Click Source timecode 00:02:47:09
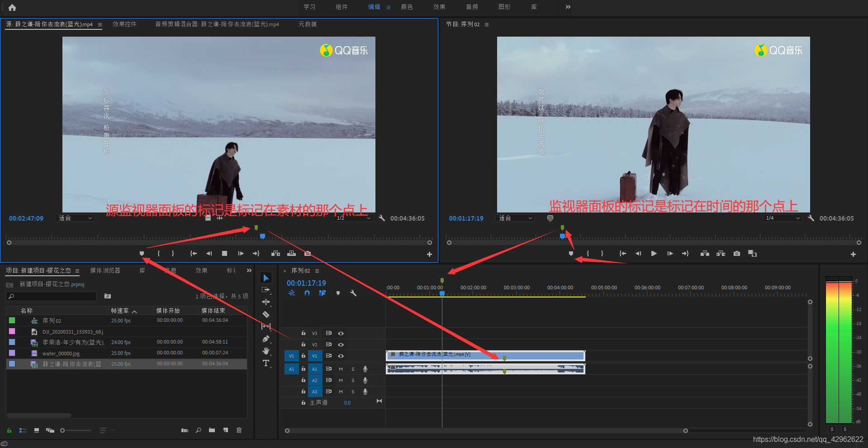The width and height of the screenshot is (868, 448). [26, 218]
